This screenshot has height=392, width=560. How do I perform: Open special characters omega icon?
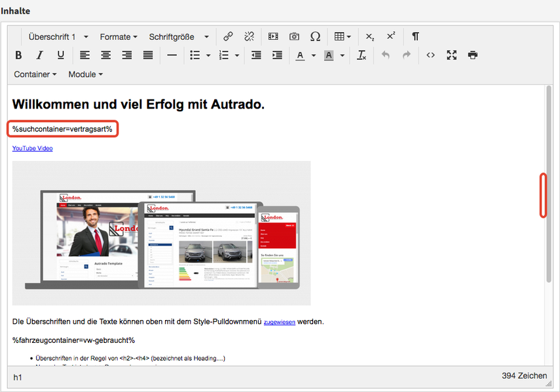(x=315, y=37)
